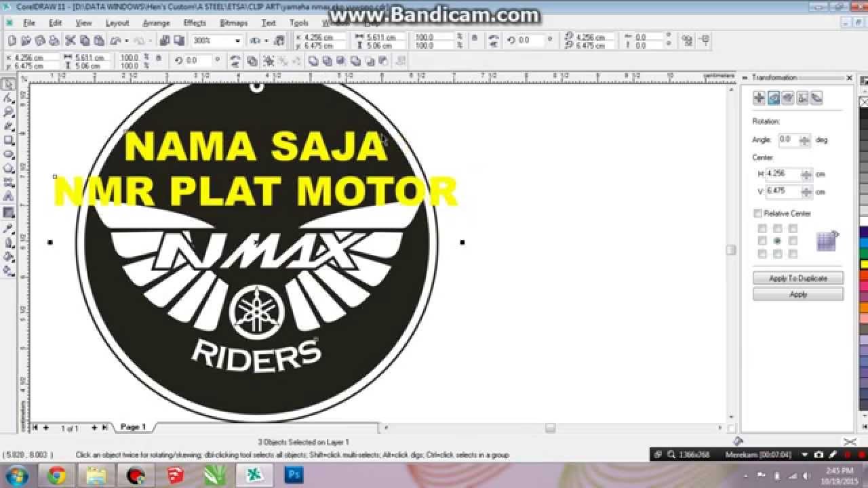Click the Undo arrow icon
Screen dimensions: 868x488
point(116,41)
